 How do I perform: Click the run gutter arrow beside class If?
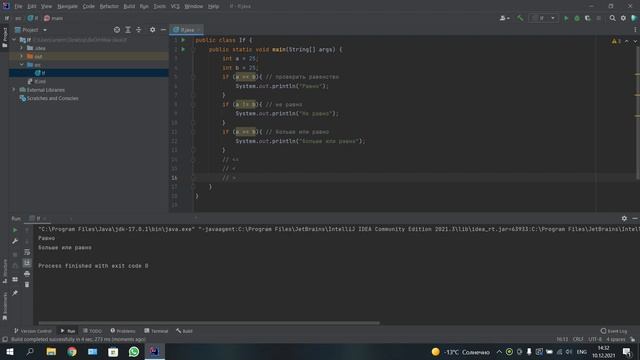(x=183, y=40)
